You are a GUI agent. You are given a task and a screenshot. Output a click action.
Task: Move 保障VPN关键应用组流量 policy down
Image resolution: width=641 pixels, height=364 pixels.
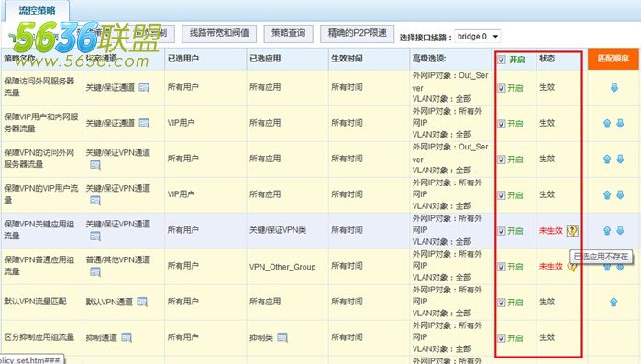(620, 230)
